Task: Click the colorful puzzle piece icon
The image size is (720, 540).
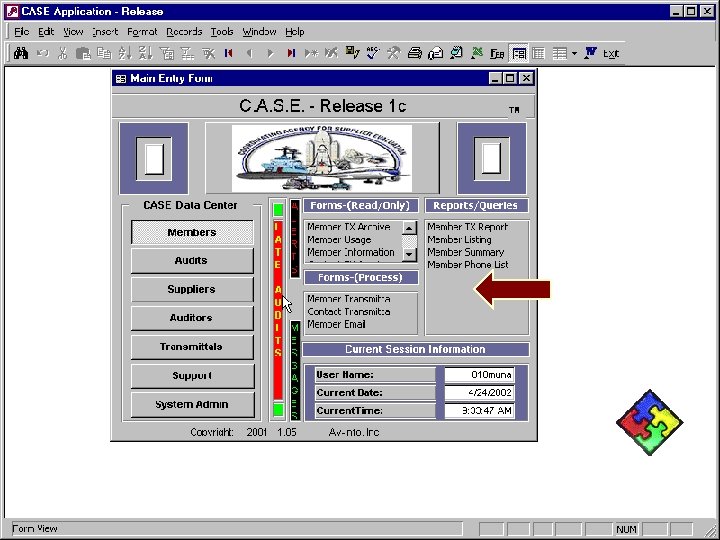Action: click(649, 422)
